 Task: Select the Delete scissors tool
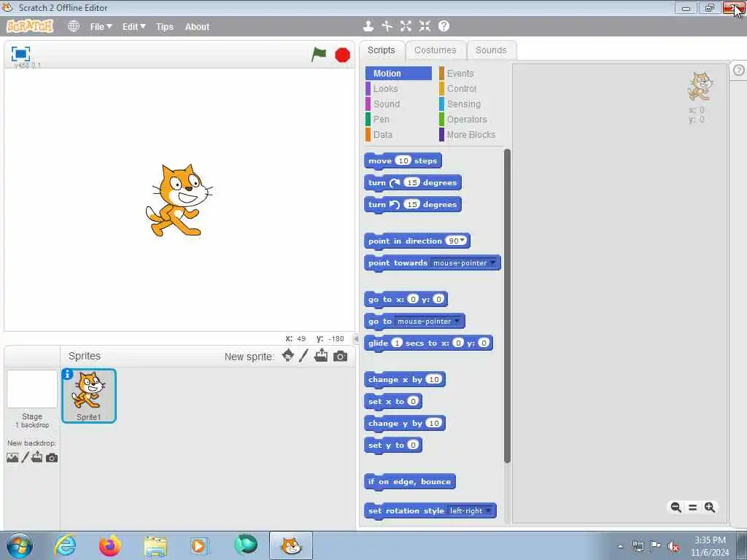pos(387,26)
